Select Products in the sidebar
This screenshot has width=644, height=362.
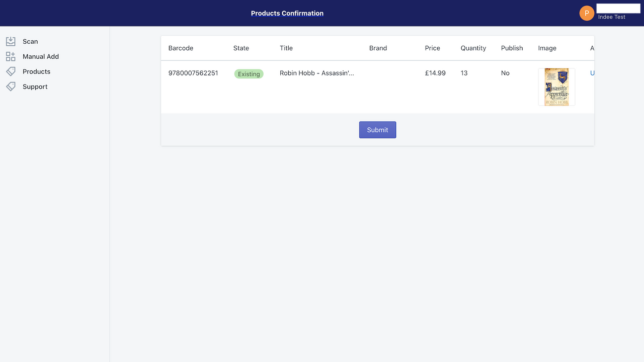(36, 71)
